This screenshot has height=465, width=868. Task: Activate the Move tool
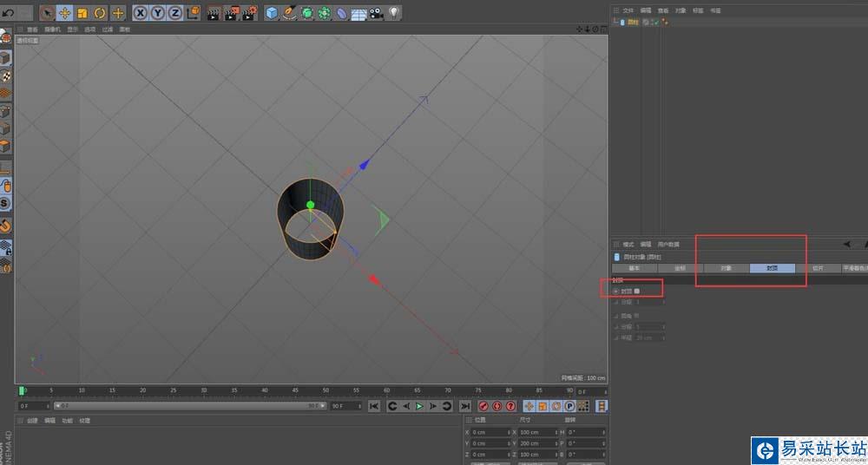(x=65, y=13)
